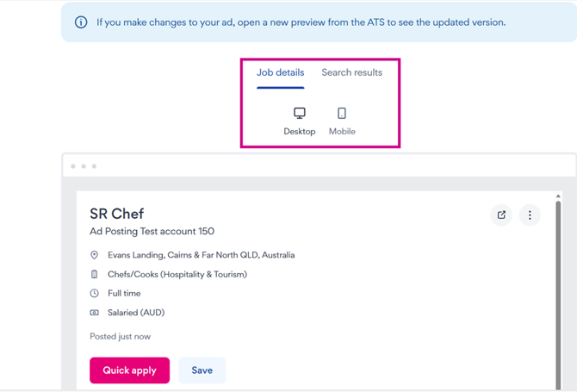Click the classification icon beside Chefs/Cooks

tap(95, 274)
